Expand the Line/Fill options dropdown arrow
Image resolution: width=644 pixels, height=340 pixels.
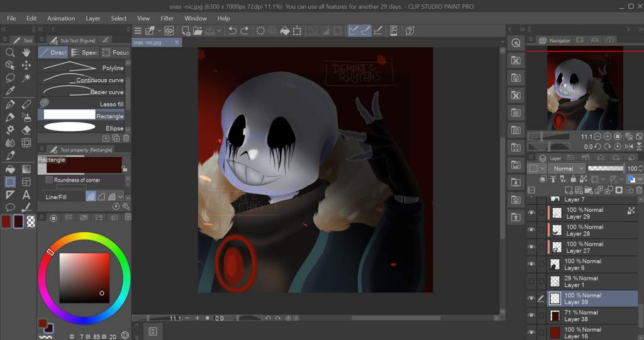pos(120,197)
